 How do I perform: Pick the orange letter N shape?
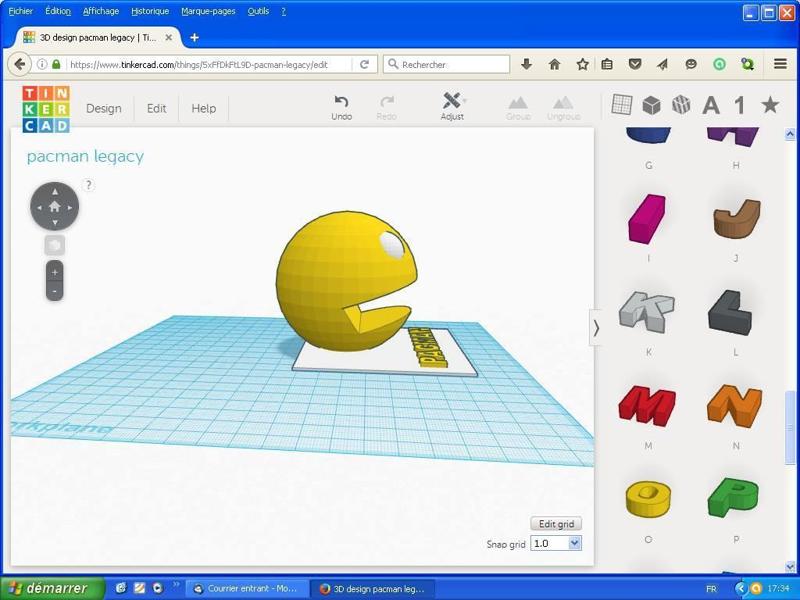735,406
